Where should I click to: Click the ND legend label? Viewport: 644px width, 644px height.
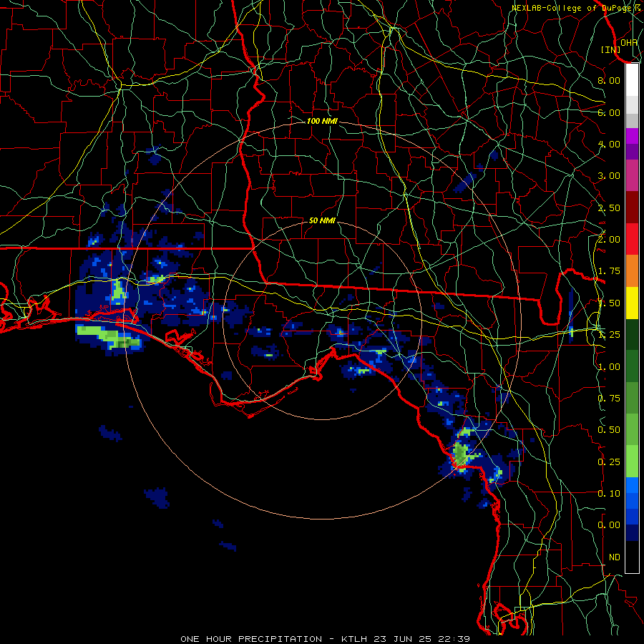(615, 557)
